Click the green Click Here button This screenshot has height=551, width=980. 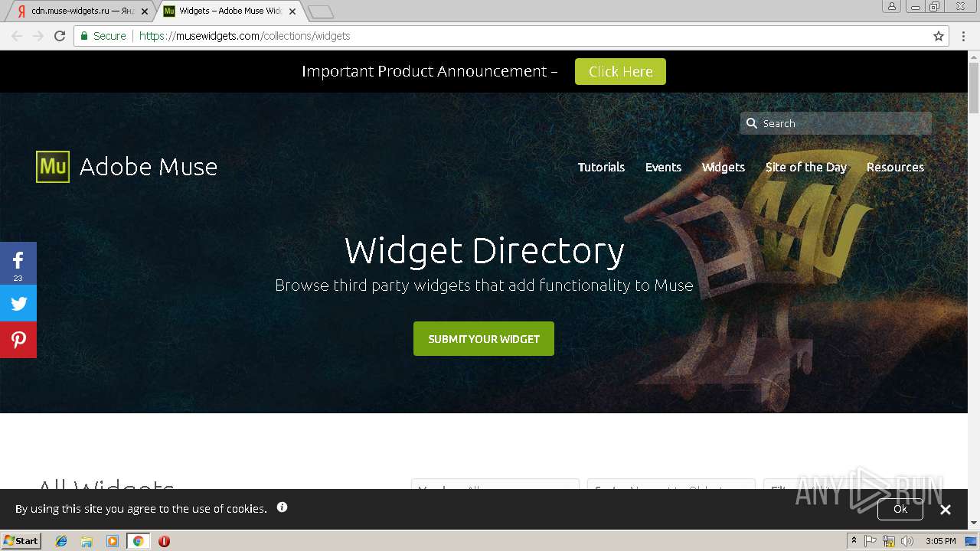[x=620, y=71]
